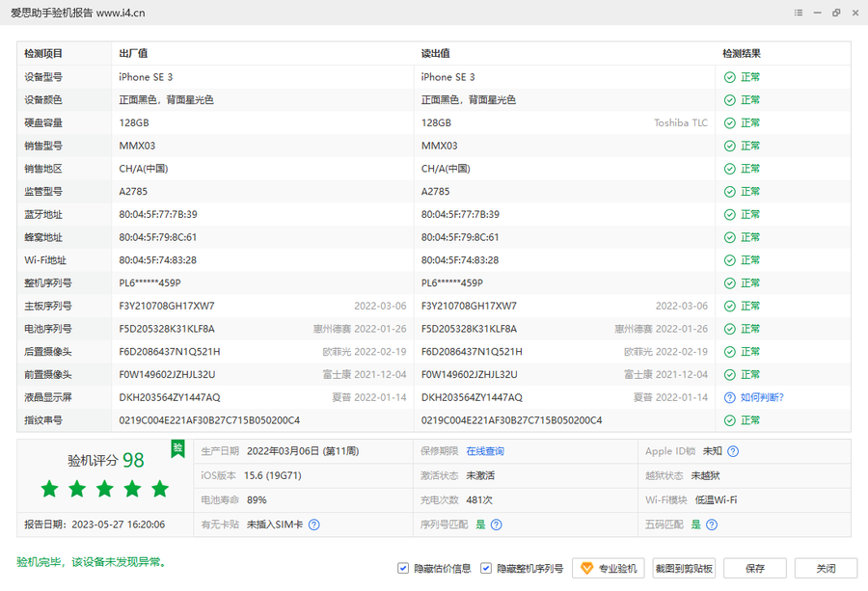Click the 蜂窝地址 row label

43,237
